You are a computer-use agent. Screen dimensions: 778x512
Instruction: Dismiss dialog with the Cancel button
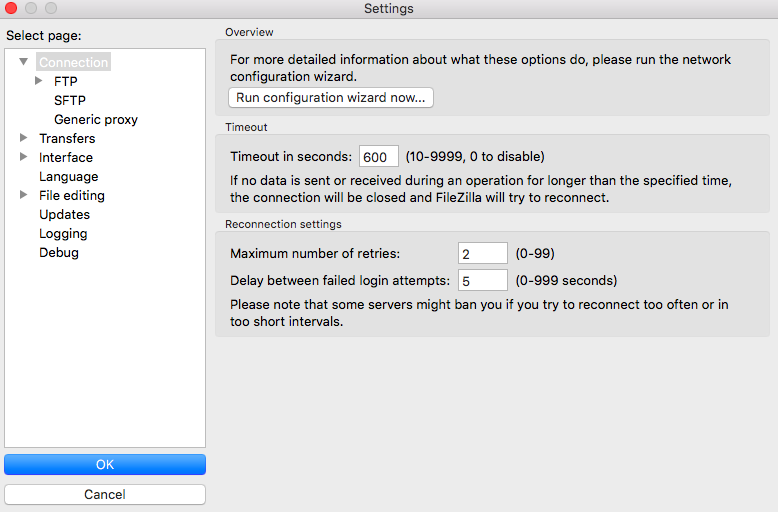click(x=105, y=494)
